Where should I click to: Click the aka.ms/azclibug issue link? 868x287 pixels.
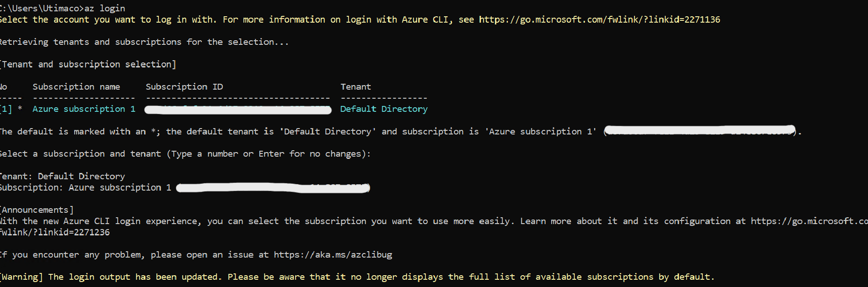click(333, 254)
